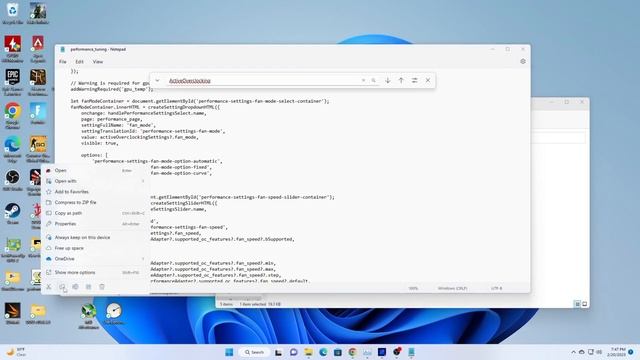Screen dimensions: 640x360
Task: Open the Counter-Strike GO desktop shortcut
Action: [38, 149]
